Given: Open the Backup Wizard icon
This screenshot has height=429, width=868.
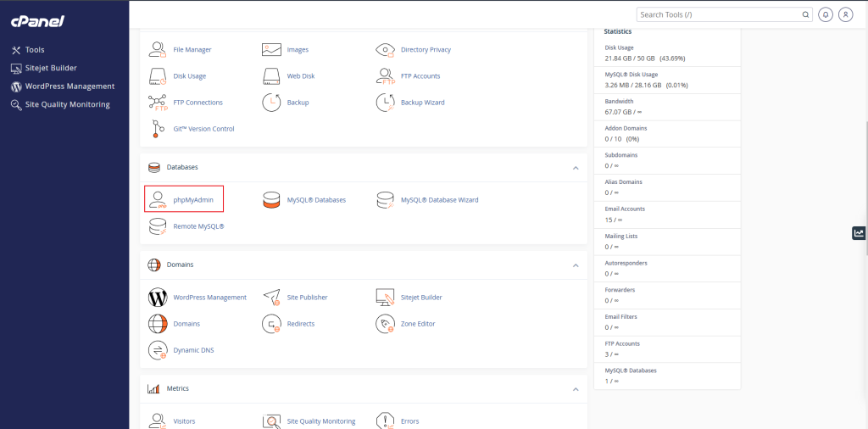Looking at the screenshot, I should [386, 103].
